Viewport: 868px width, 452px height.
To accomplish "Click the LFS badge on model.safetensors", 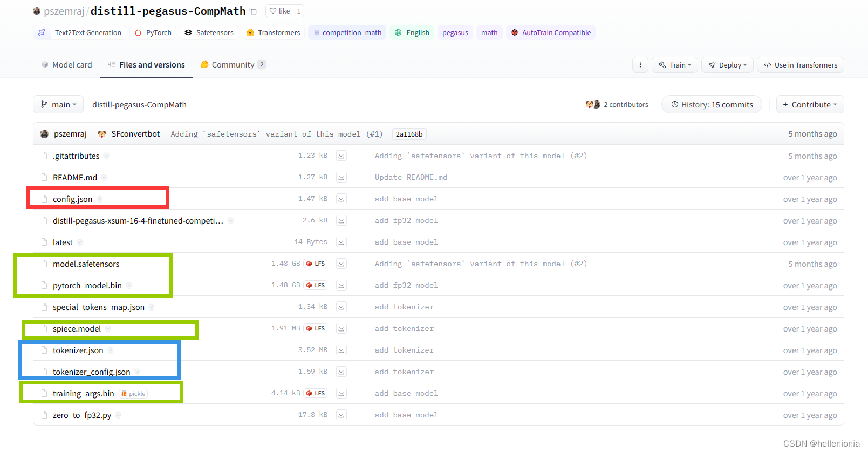I will [x=316, y=264].
